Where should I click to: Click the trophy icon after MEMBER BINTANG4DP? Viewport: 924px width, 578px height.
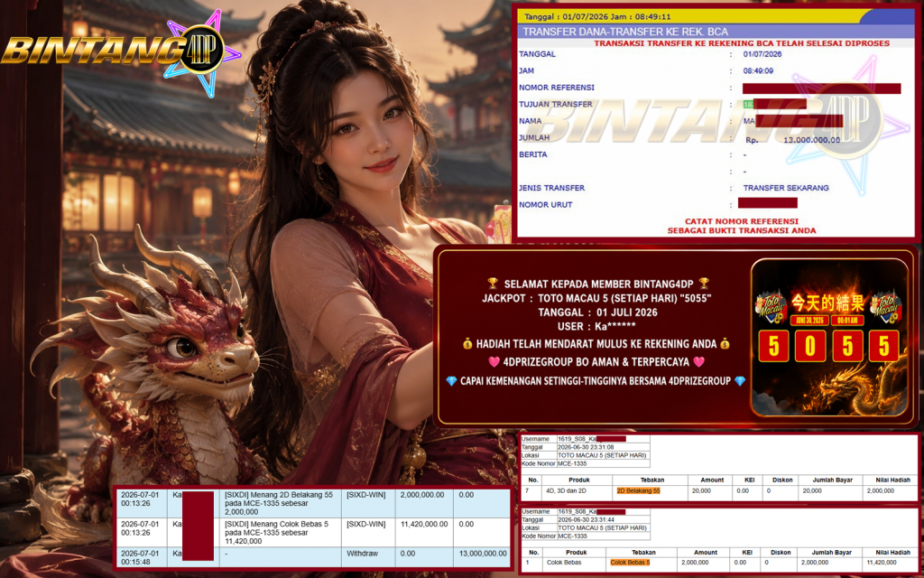pos(704,284)
